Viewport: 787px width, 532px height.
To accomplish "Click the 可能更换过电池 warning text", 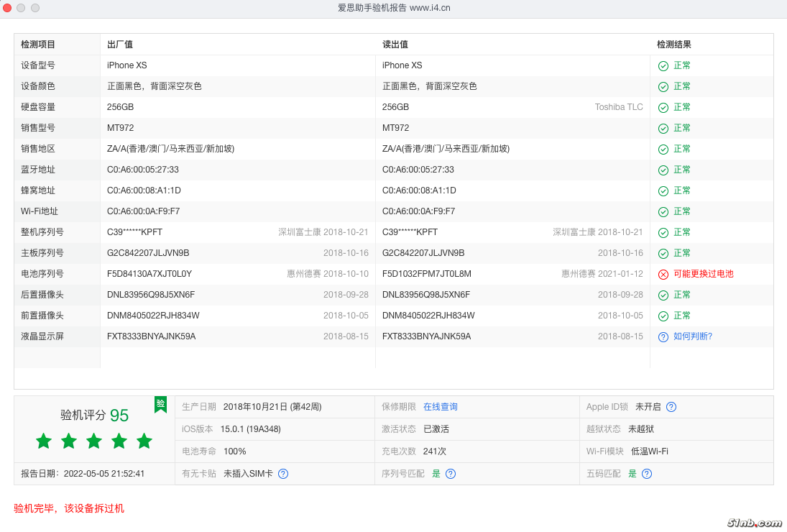I will [x=703, y=274].
